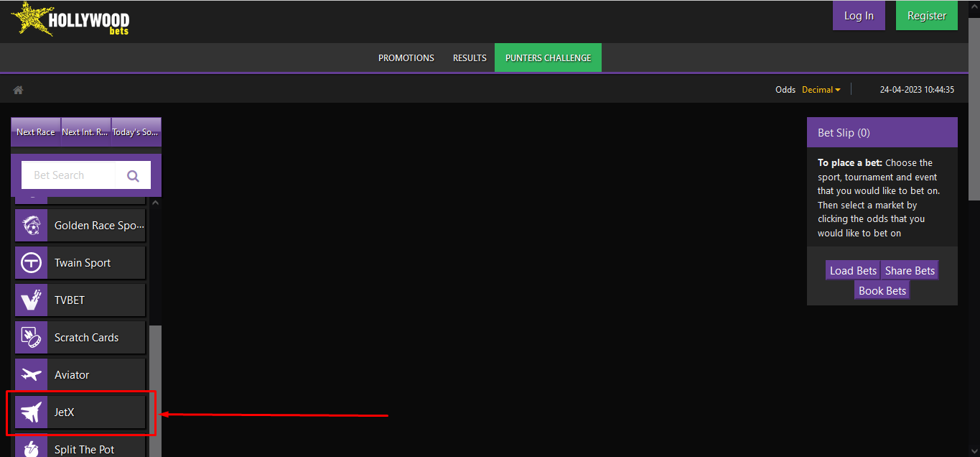Click the Bet Slip (0) header
This screenshot has height=457, width=980.
[x=882, y=133]
